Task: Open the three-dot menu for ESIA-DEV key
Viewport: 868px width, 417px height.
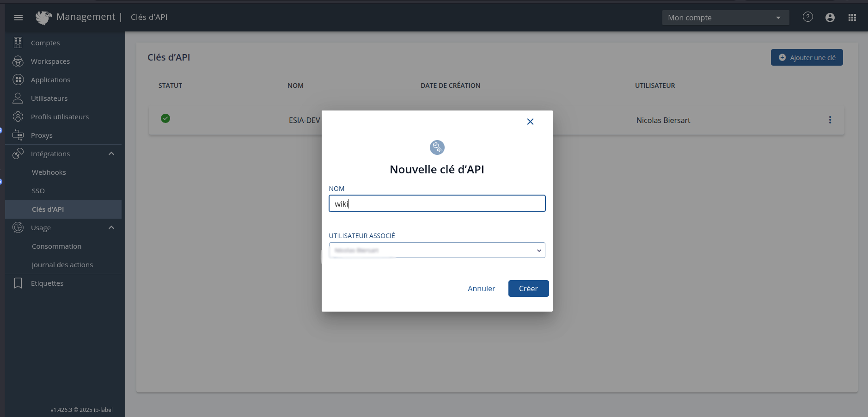Action: 830,120
